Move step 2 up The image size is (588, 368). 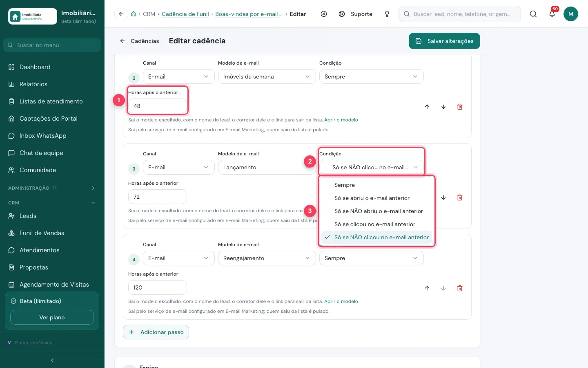click(x=427, y=107)
